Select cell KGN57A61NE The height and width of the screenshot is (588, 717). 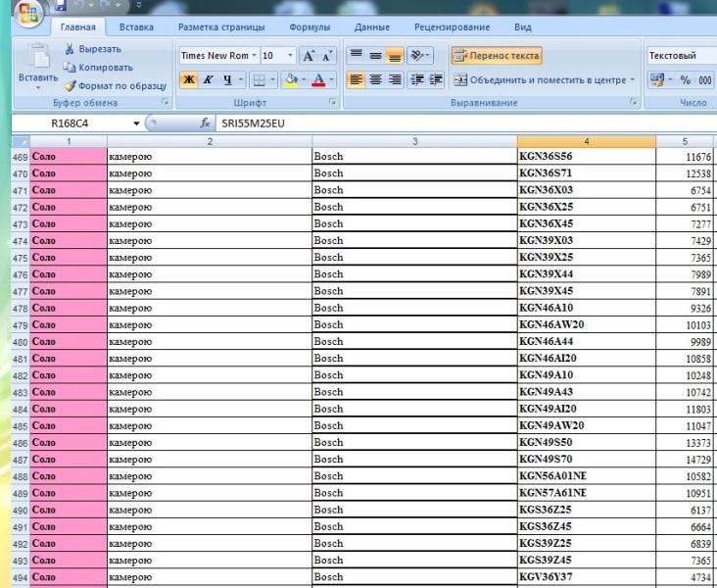[586, 493]
